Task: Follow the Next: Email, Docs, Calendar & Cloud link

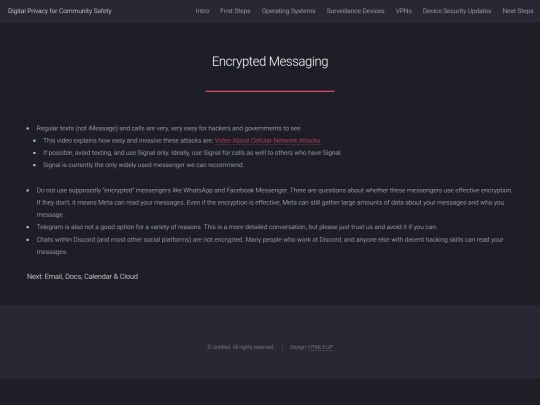Action: tap(82, 277)
